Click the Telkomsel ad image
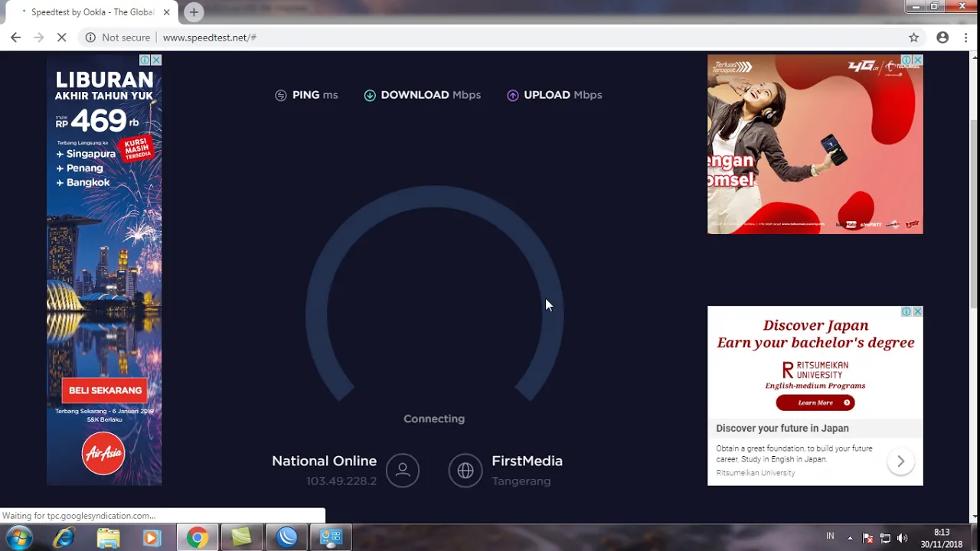This screenshot has width=980, height=551. point(815,144)
